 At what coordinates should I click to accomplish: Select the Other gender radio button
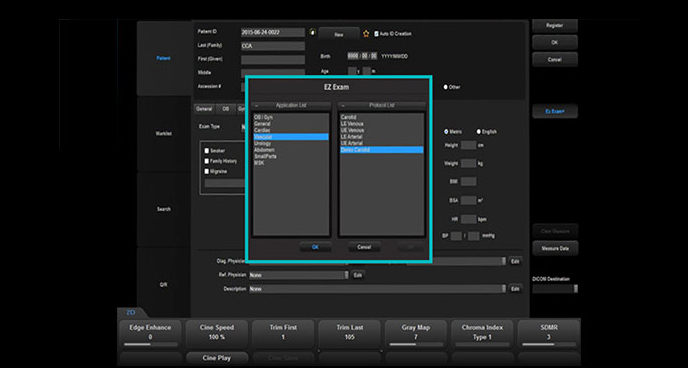pyautogui.click(x=446, y=87)
